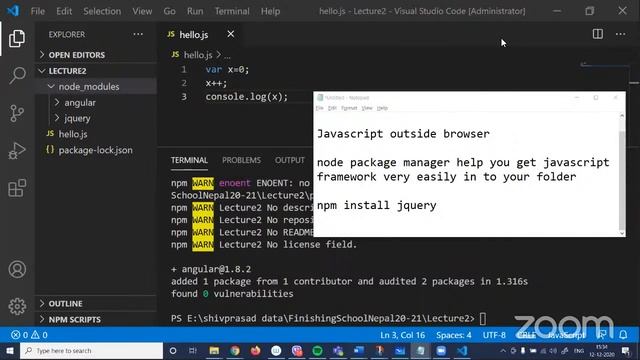Open the Windows action center icon

click(x=626, y=351)
